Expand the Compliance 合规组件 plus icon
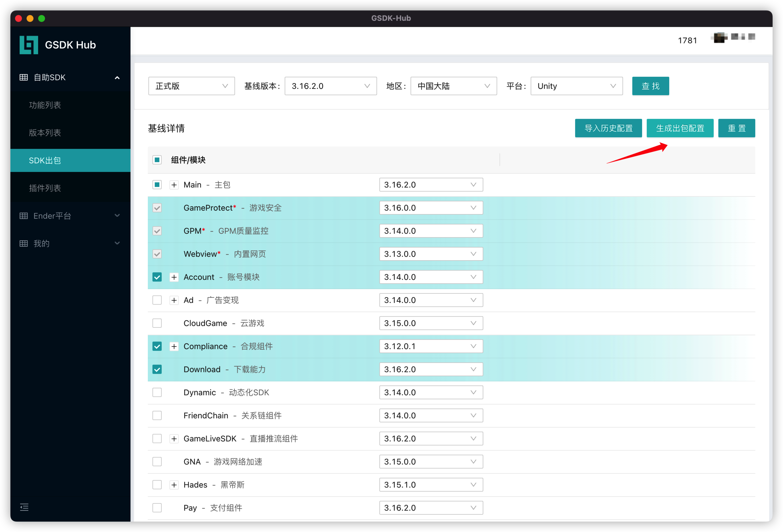 (174, 346)
